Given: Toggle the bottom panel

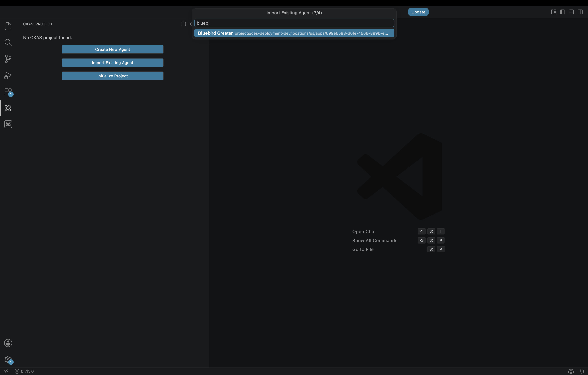Looking at the screenshot, I should (571, 12).
